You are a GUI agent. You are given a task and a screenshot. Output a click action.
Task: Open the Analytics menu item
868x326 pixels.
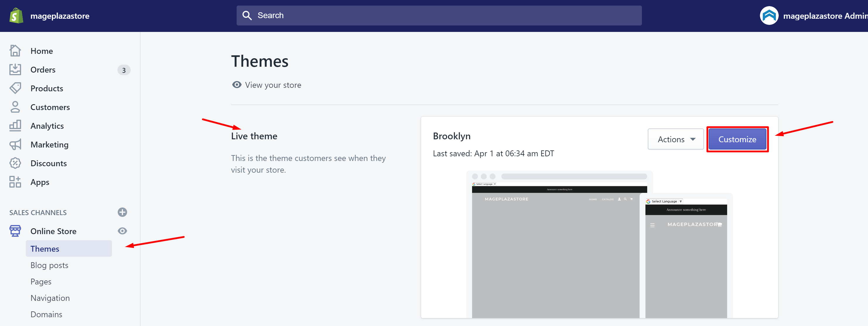click(47, 126)
